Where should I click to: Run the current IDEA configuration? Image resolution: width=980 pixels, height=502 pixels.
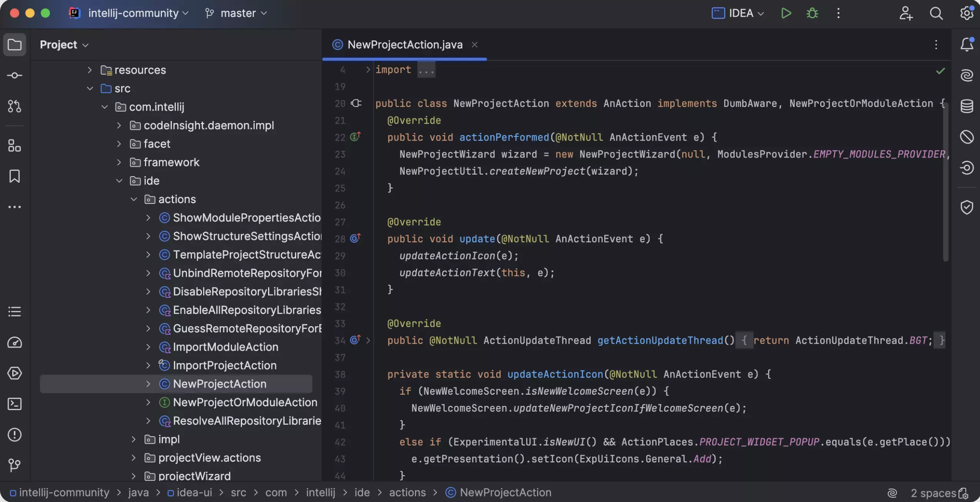point(786,13)
